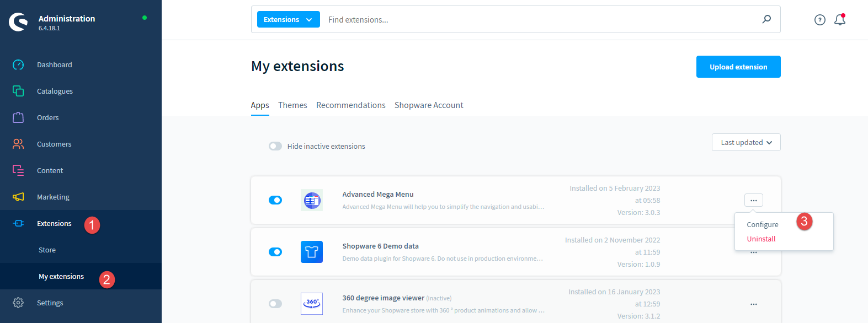This screenshot has width=868, height=323.
Task: Click the 360 degree image viewer icon
Action: coord(312,304)
